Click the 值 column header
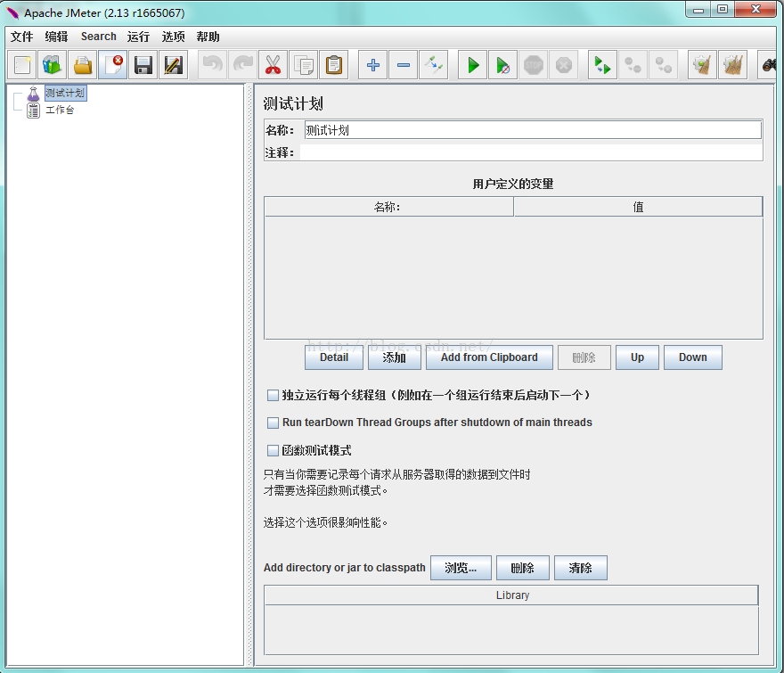The height and width of the screenshot is (673, 784). click(x=638, y=207)
